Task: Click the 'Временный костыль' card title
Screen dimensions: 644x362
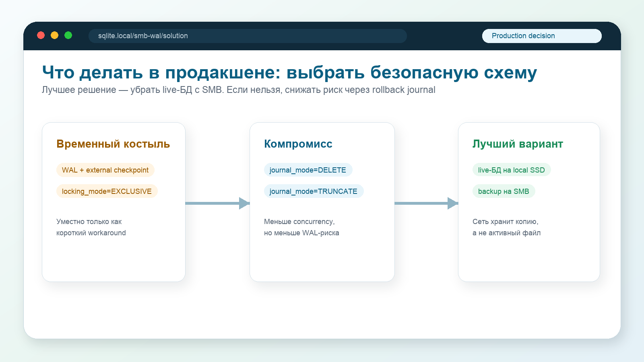Action: pyautogui.click(x=113, y=144)
